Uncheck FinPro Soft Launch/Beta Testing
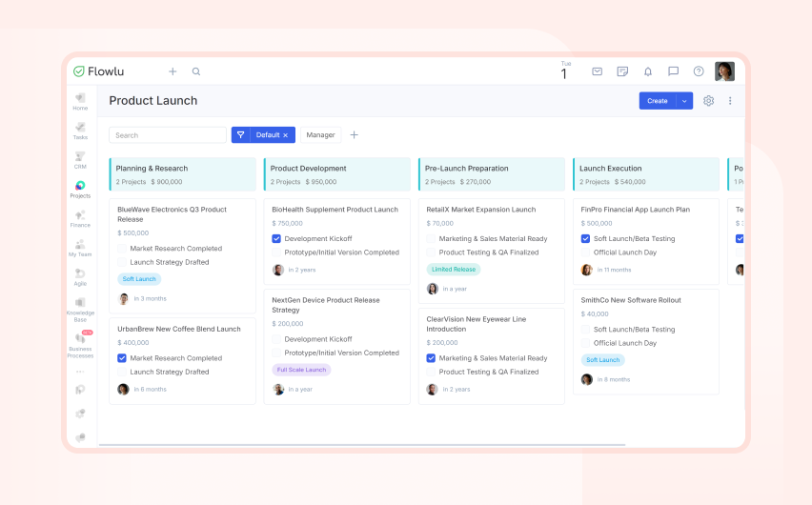 click(586, 239)
